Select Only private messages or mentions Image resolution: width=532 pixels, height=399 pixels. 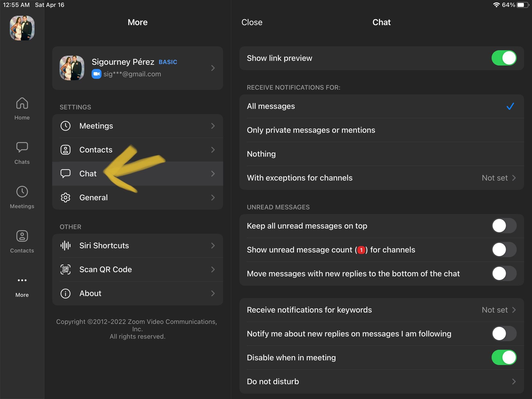(x=311, y=130)
